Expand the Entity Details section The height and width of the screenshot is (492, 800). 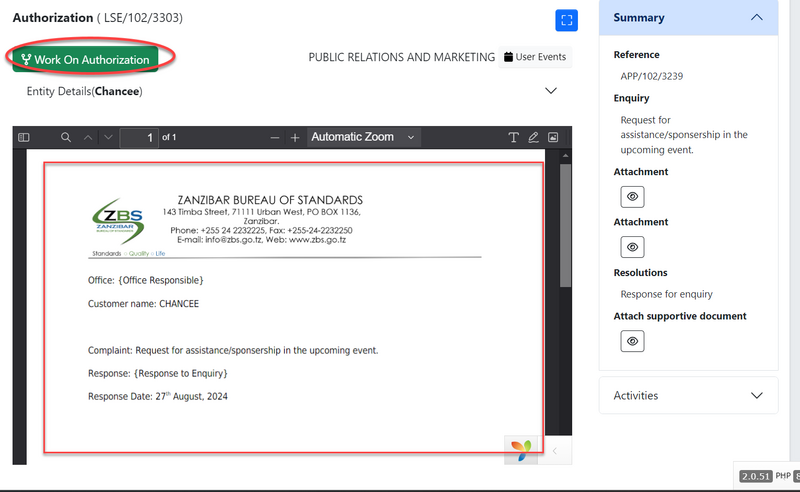550,91
